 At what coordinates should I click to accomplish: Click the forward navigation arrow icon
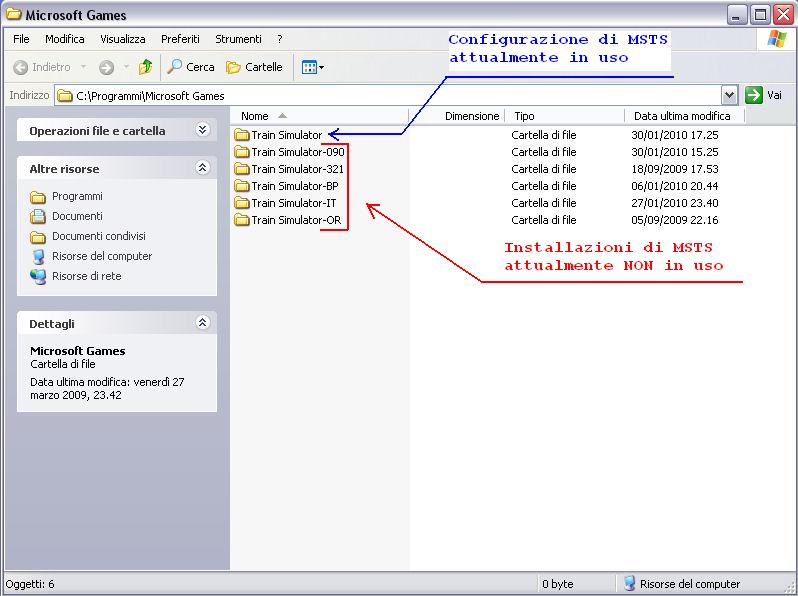[x=106, y=67]
